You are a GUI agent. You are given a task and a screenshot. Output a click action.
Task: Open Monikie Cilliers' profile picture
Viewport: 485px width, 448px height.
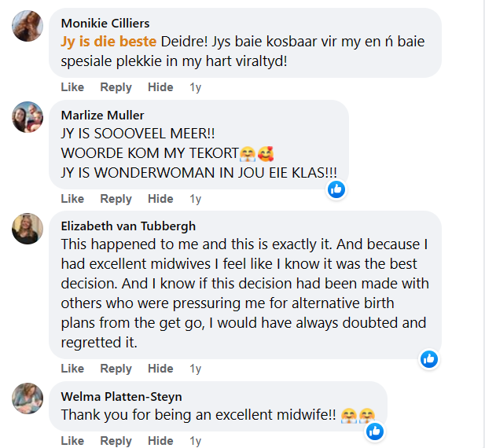point(28,27)
